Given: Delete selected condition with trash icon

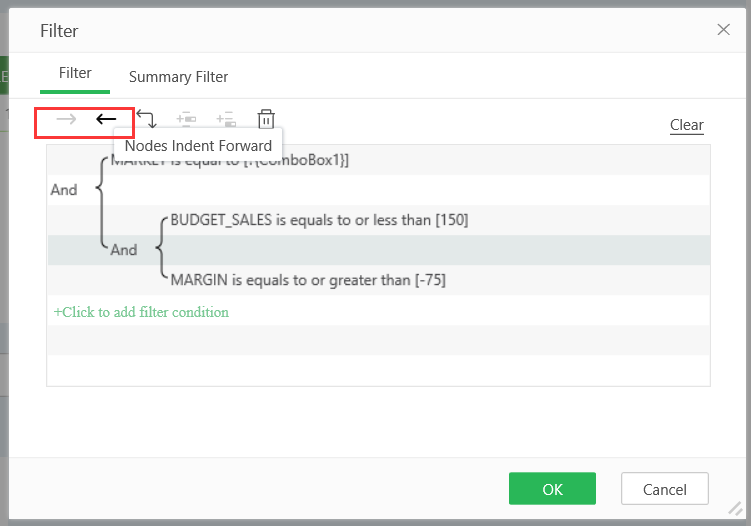Looking at the screenshot, I should tap(266, 120).
